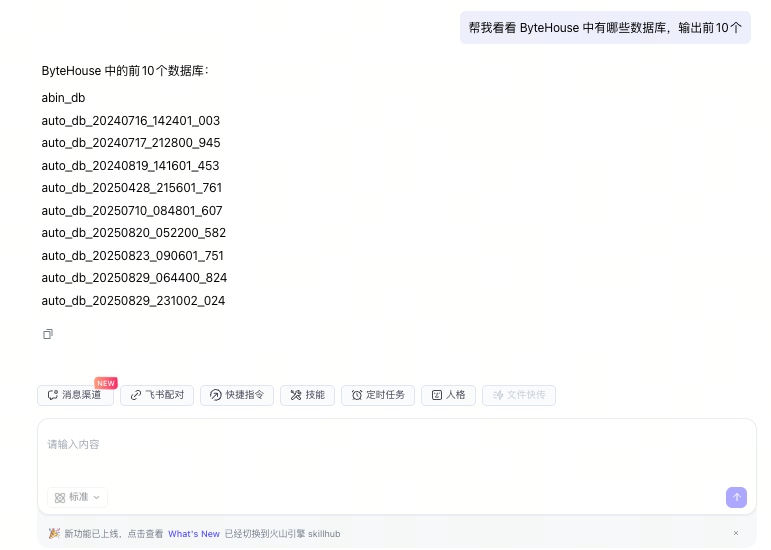Select auto_db_20250829_064400_824 text

point(134,278)
